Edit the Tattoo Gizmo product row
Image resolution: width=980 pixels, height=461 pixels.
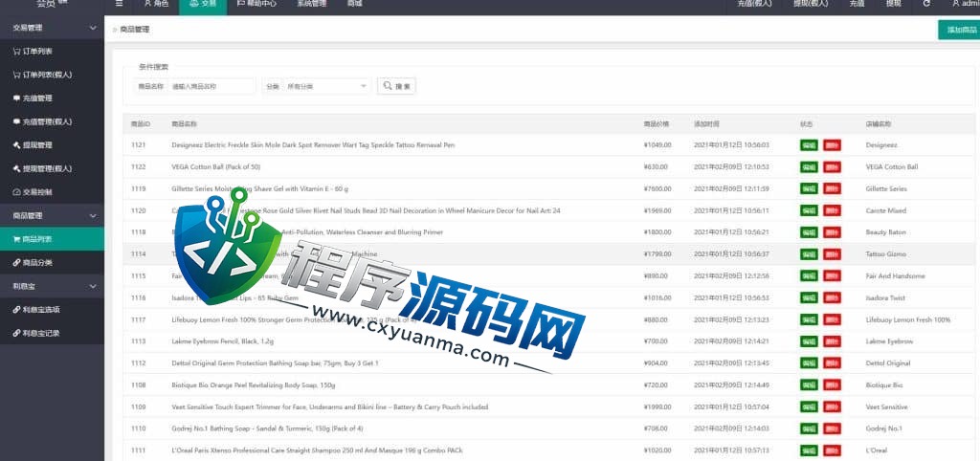[809, 254]
